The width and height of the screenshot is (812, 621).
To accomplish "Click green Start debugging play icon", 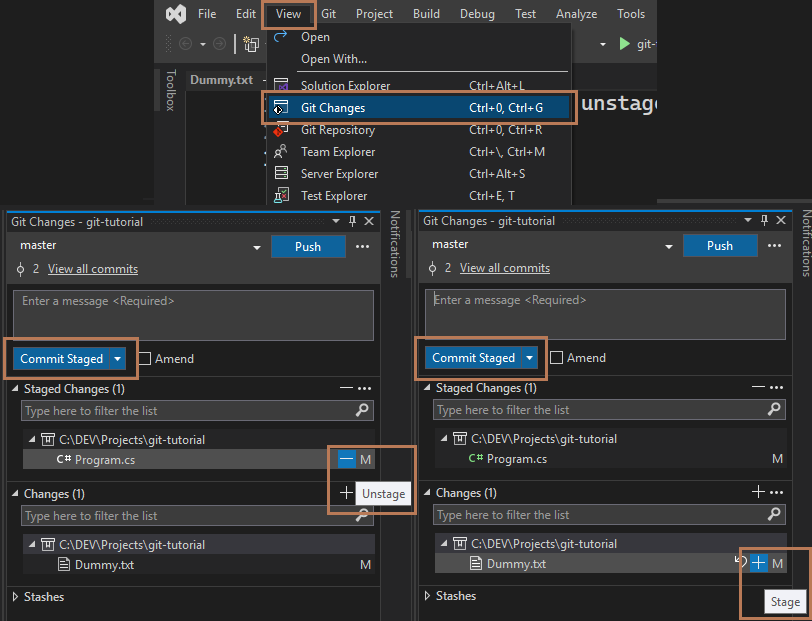I will click(625, 44).
